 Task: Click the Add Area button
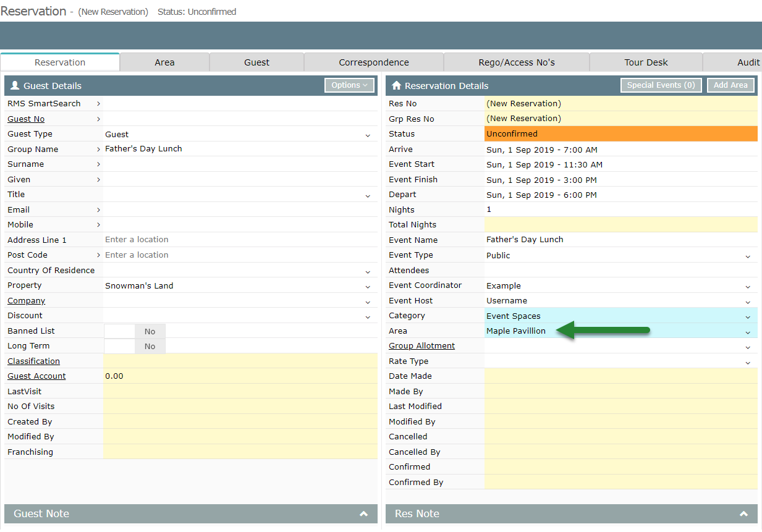[x=730, y=85]
